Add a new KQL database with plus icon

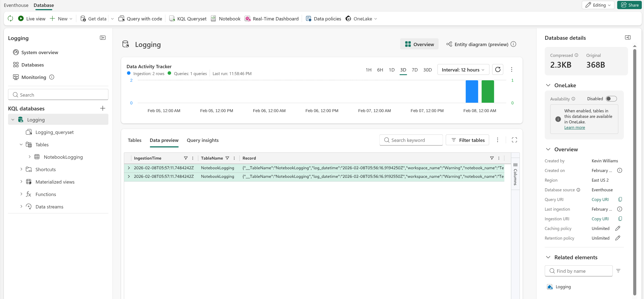[x=103, y=109]
